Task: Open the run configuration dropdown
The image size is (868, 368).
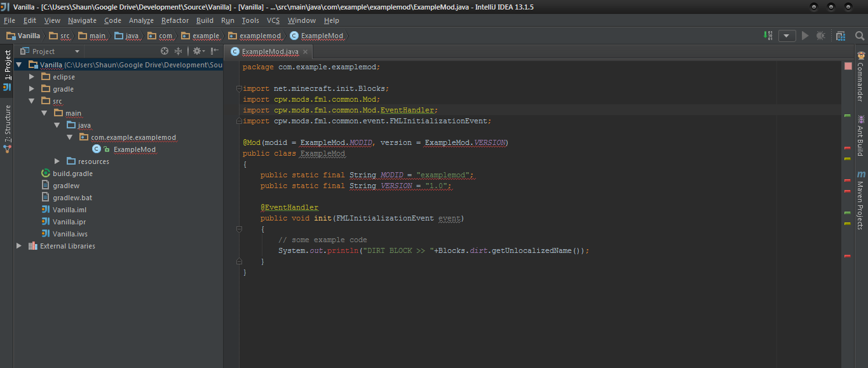Action: point(787,36)
